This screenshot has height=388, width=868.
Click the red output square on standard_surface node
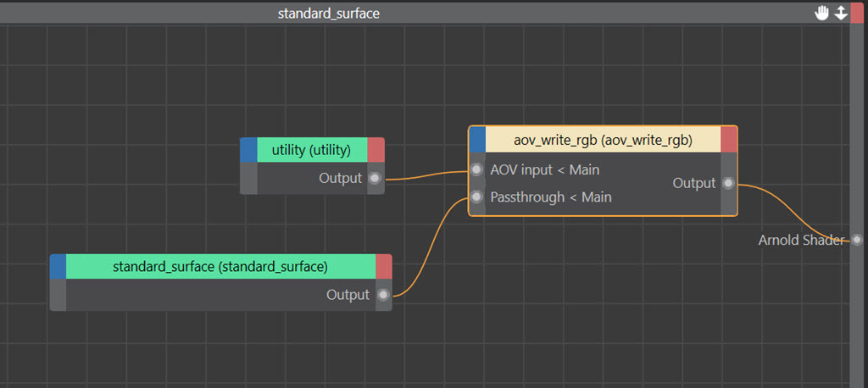(x=384, y=267)
